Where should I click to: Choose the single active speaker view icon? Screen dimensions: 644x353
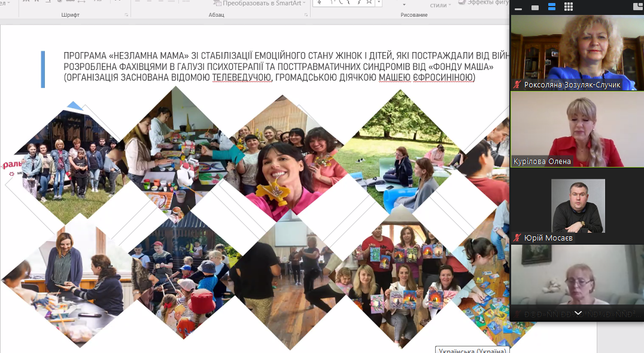(535, 7)
